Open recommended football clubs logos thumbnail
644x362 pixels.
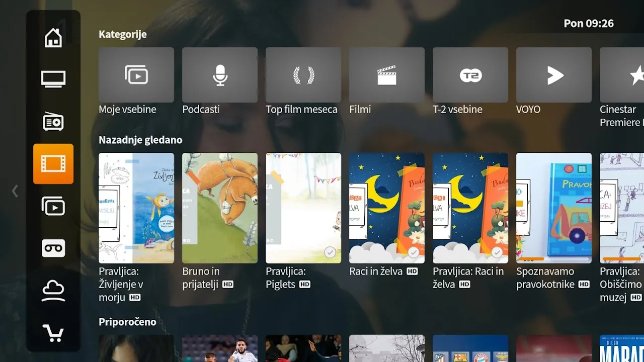[470, 348]
